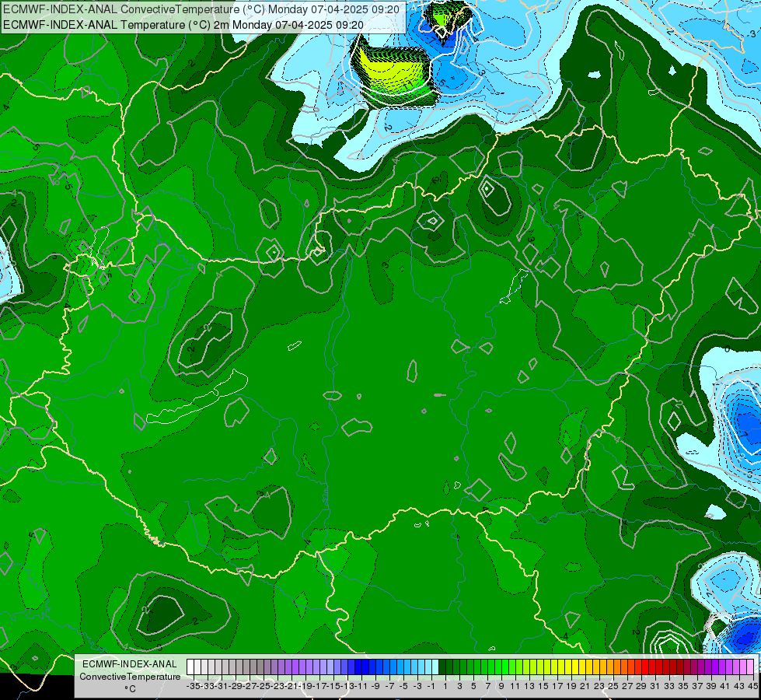Select the orange 25 degree legend swatch

click(x=610, y=667)
